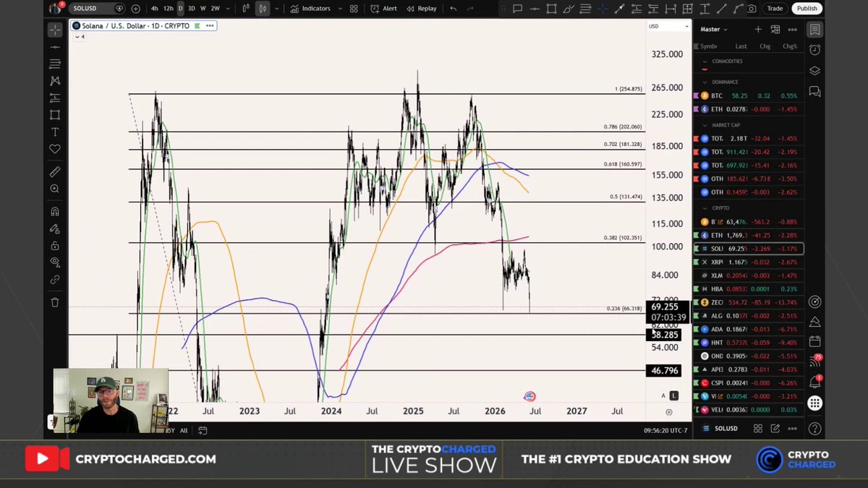The height and width of the screenshot is (488, 868).
Task: Open the alerts clock icon in right sidebar
Action: 815,50
